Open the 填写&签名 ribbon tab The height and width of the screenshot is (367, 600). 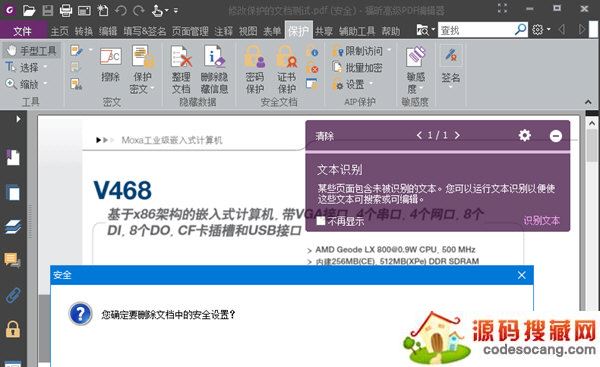click(x=145, y=31)
